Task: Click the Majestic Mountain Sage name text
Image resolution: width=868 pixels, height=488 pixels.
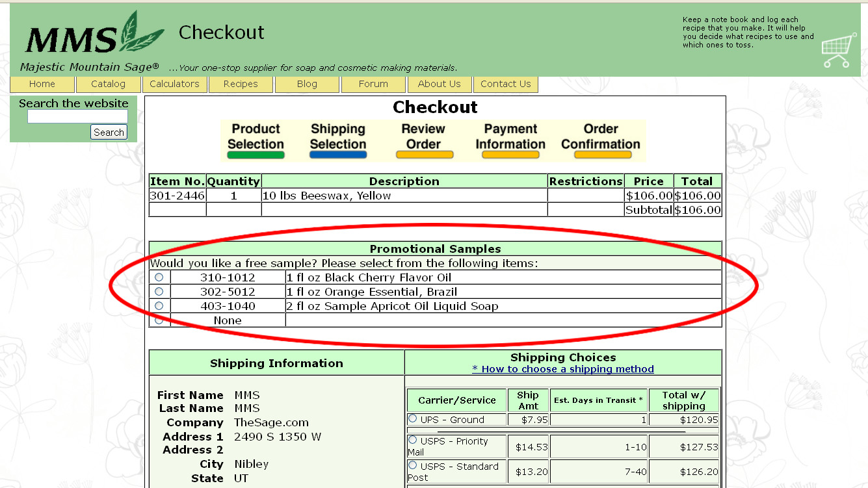Action: tap(90, 67)
